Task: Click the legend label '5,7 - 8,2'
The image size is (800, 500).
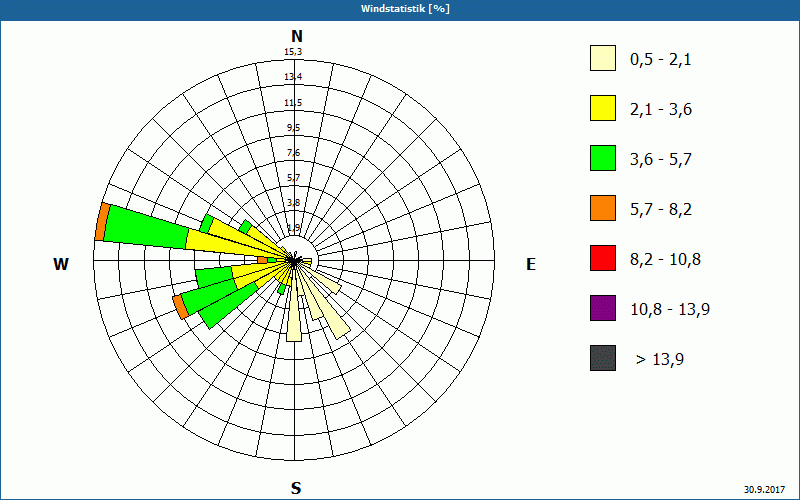Action: (661, 210)
